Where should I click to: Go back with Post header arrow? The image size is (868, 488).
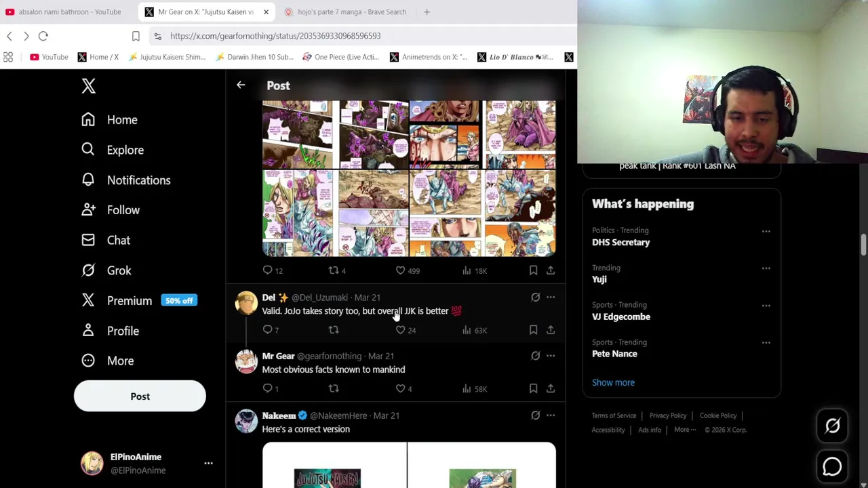coord(241,85)
